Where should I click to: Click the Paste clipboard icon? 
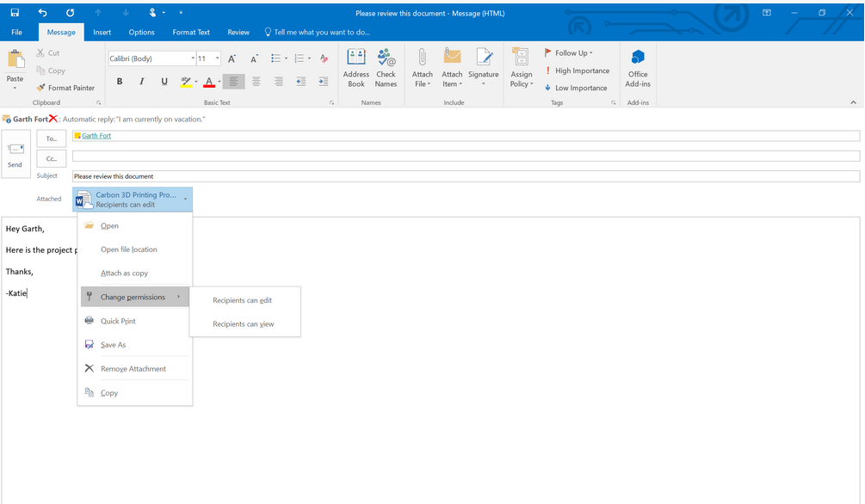click(x=15, y=59)
